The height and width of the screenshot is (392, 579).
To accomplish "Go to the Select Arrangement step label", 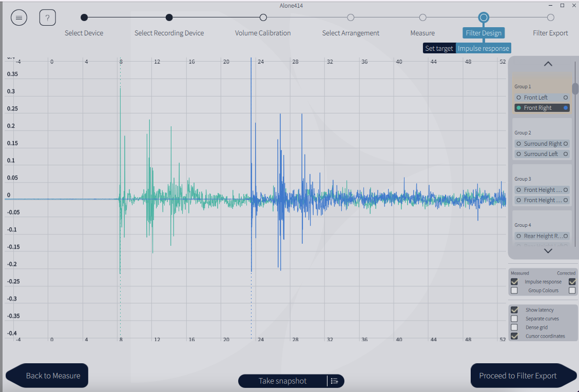I will [x=351, y=33].
